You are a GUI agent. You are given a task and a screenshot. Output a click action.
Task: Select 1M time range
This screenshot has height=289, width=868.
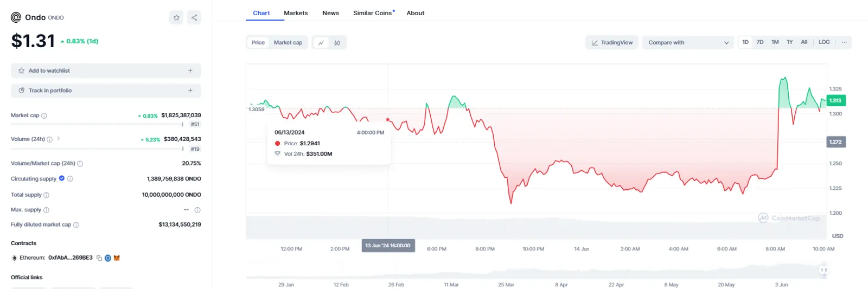point(775,42)
